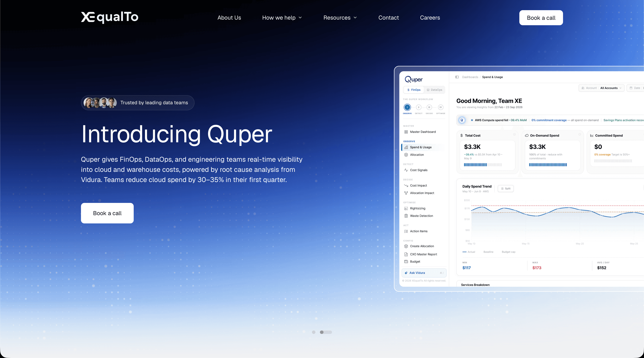Expand the Resources menu

click(340, 18)
